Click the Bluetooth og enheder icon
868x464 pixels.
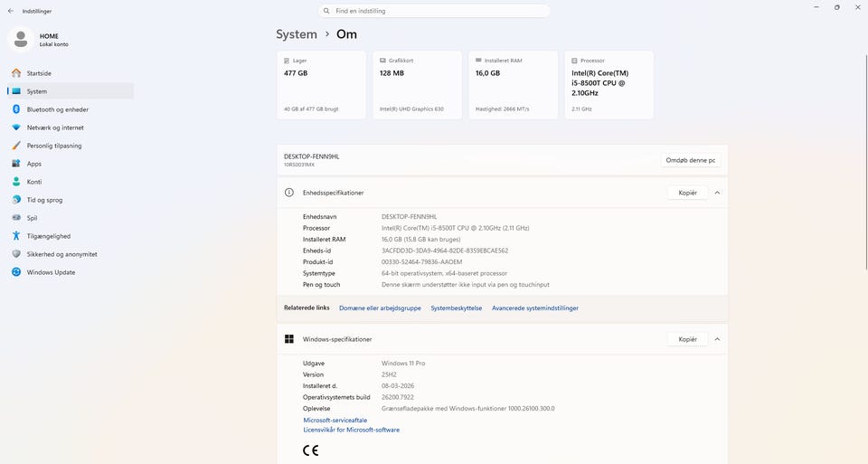(x=15, y=109)
